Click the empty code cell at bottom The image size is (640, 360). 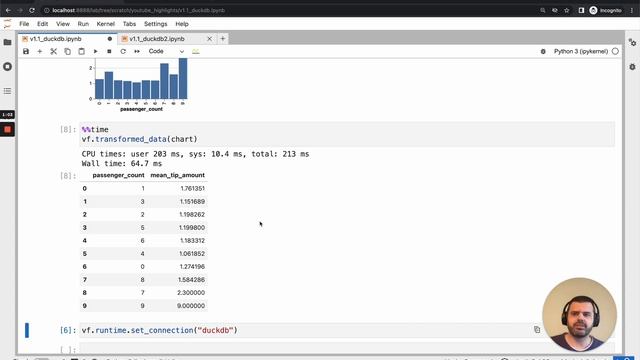347,349
